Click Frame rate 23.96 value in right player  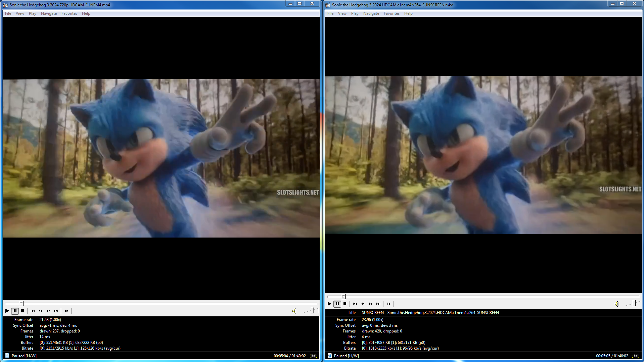coord(373,320)
